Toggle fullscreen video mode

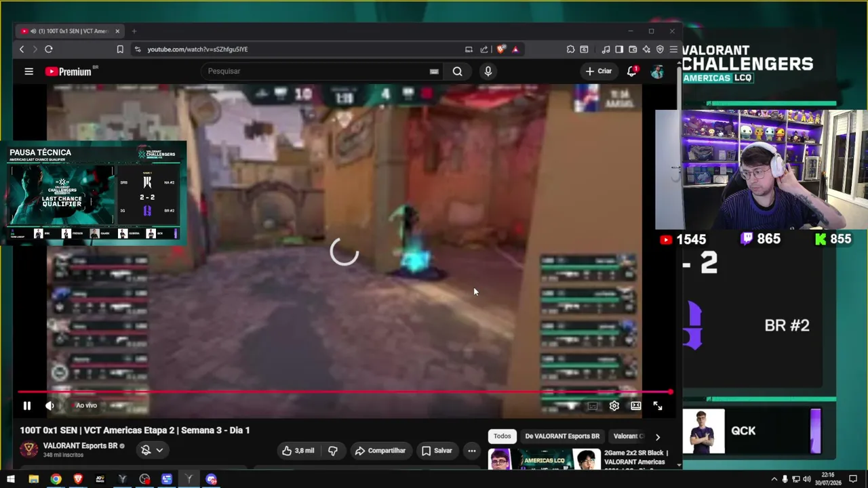click(658, 406)
